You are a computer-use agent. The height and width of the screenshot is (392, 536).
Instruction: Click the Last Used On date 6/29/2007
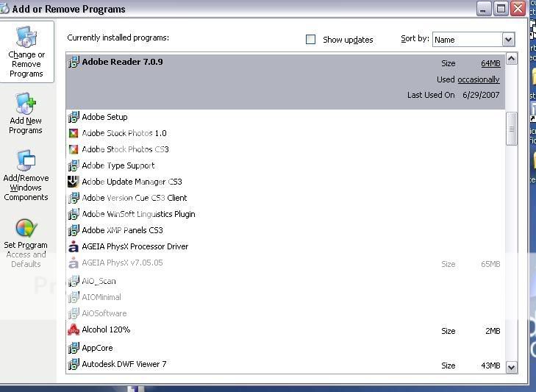pos(481,95)
